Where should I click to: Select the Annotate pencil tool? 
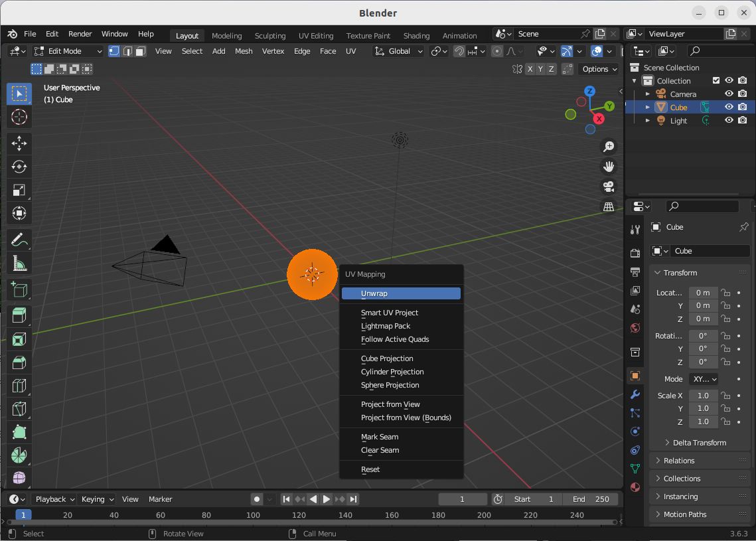[19, 240]
